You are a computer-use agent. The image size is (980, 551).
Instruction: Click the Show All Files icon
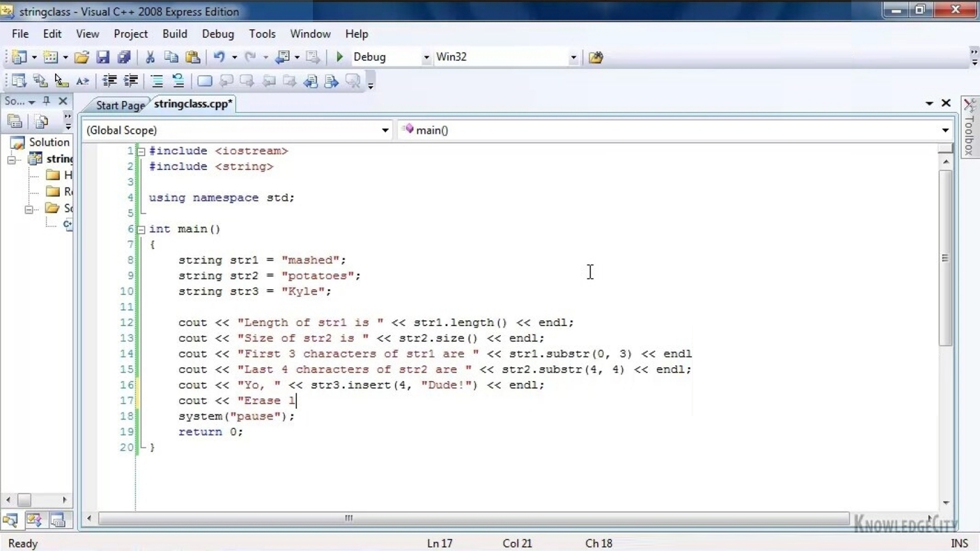pos(41,121)
